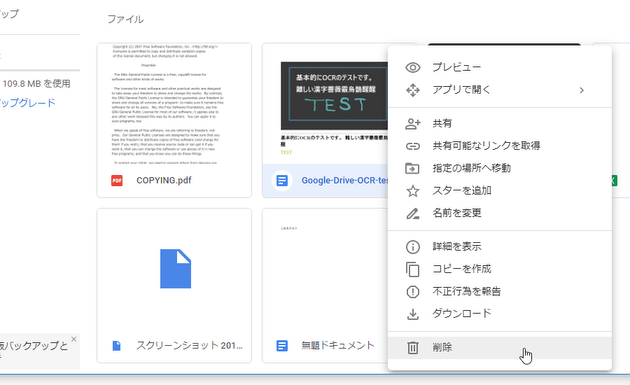Choose 不正行為を報告 menu item

click(x=500, y=292)
